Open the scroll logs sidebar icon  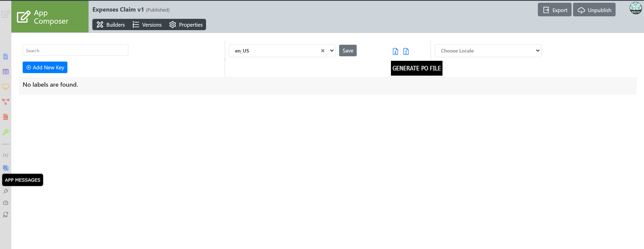[x=6, y=215]
